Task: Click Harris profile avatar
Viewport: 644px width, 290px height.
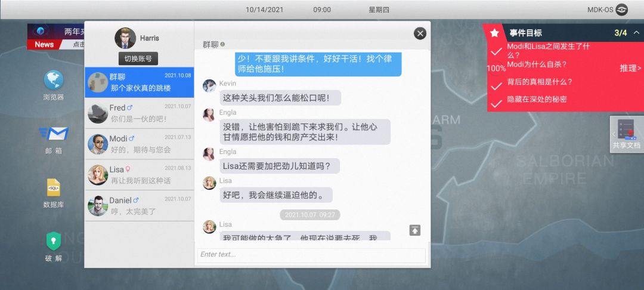Action: pos(125,38)
